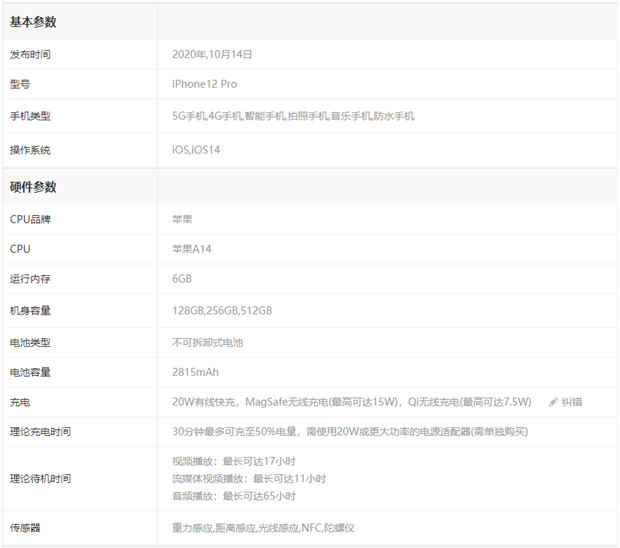Click 流媒体视频播放：最长可达11小时 line
Screen dimensions: 620x548
pyautogui.click(x=249, y=479)
